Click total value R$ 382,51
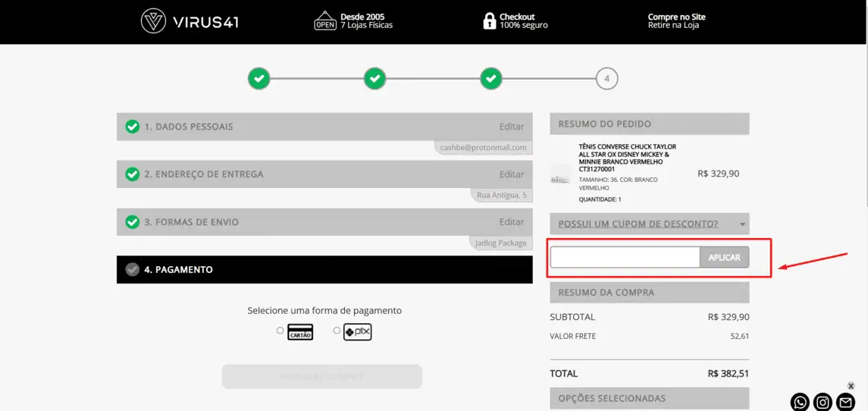This screenshot has height=411, width=868. (x=728, y=374)
